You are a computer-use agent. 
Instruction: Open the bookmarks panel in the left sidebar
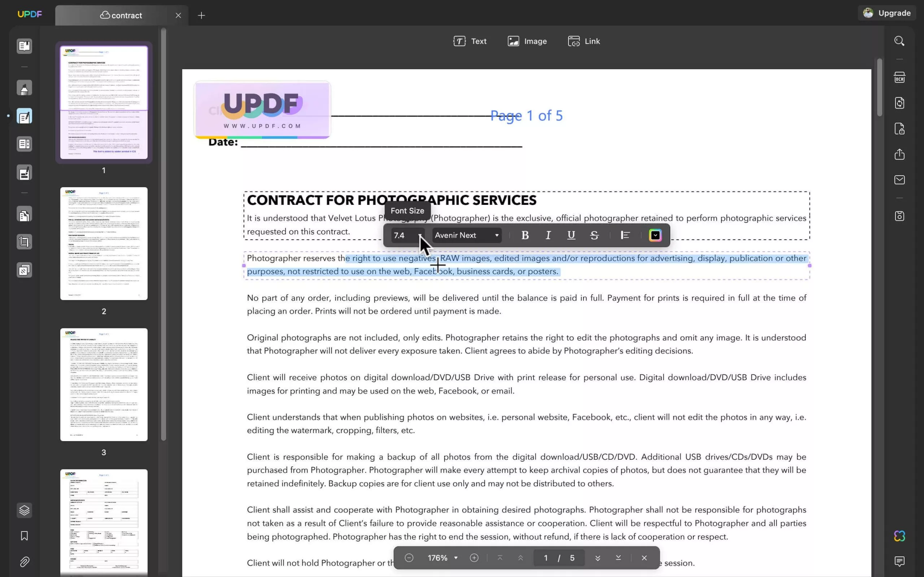pyautogui.click(x=24, y=536)
